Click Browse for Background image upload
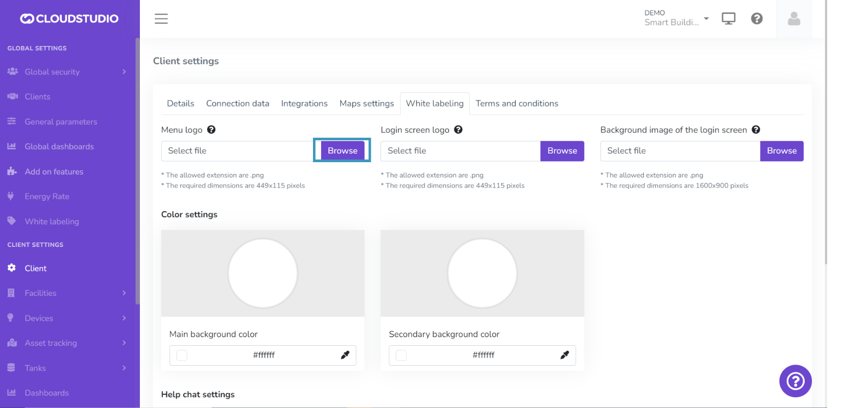The image size is (868, 408). pyautogui.click(x=782, y=151)
